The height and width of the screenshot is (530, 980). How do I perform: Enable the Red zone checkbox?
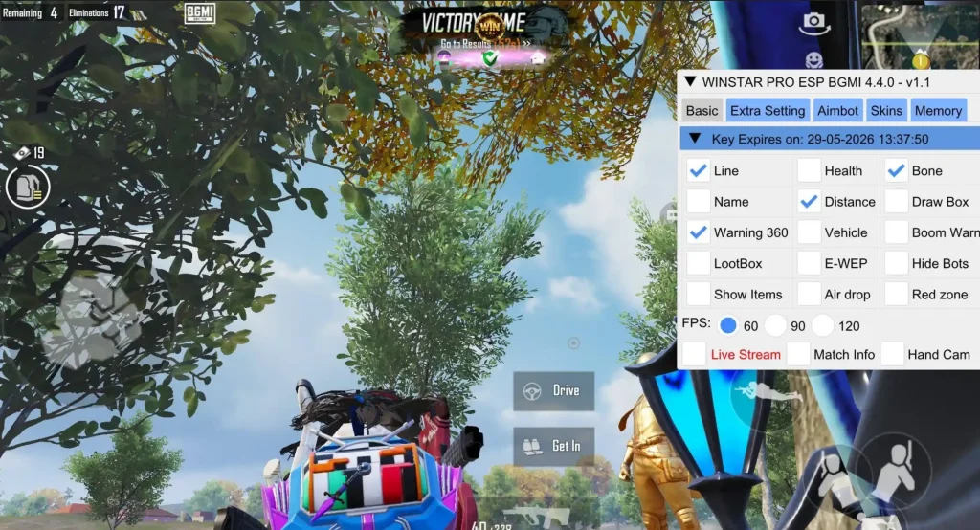pyautogui.click(x=896, y=294)
